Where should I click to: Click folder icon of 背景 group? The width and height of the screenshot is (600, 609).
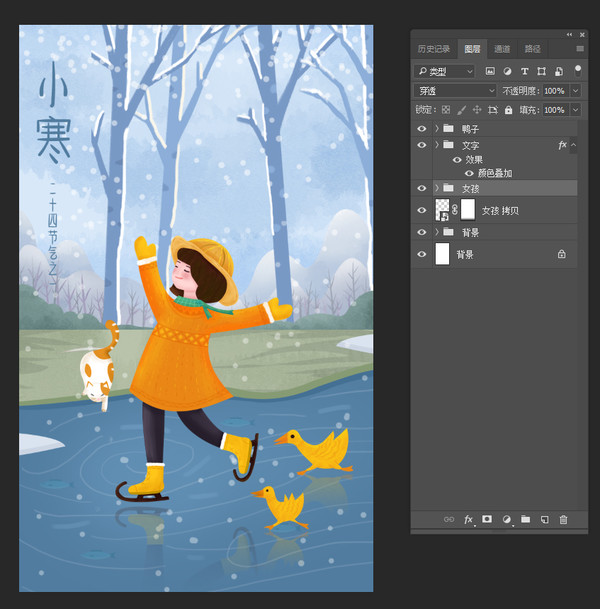[x=449, y=232]
